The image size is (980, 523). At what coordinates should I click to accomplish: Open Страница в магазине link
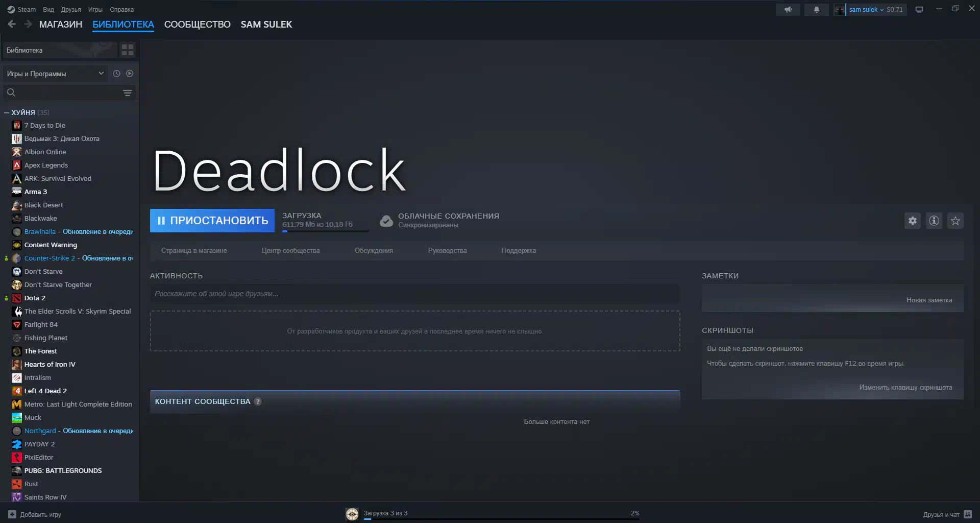pos(194,250)
